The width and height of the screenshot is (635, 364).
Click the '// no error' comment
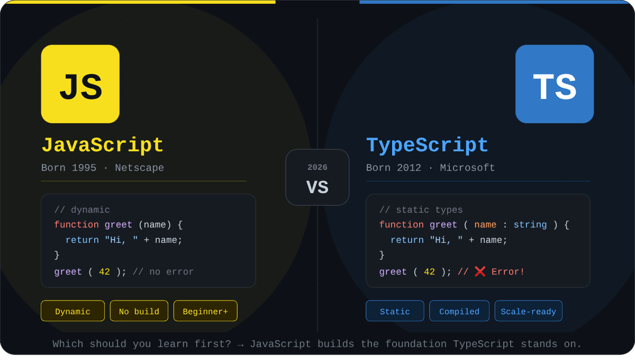pyautogui.click(x=163, y=272)
